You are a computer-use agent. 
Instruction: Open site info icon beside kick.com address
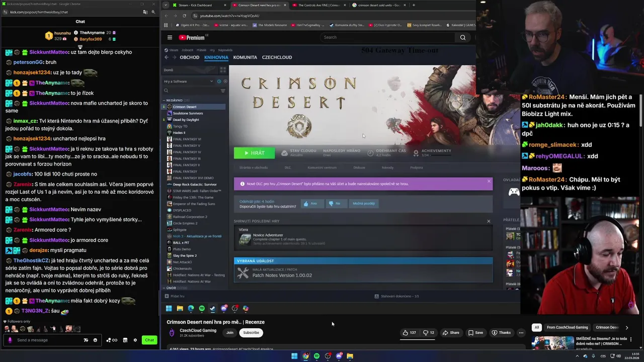(x=5, y=12)
